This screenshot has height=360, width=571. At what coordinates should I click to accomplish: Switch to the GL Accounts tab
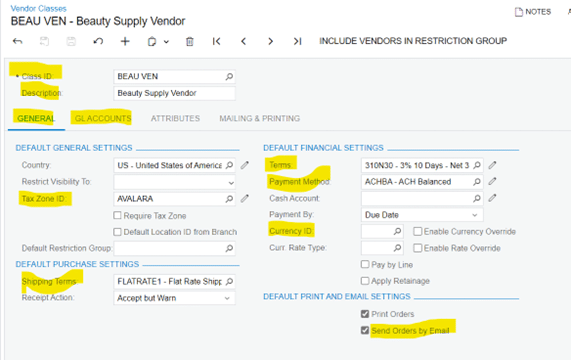coord(103,119)
